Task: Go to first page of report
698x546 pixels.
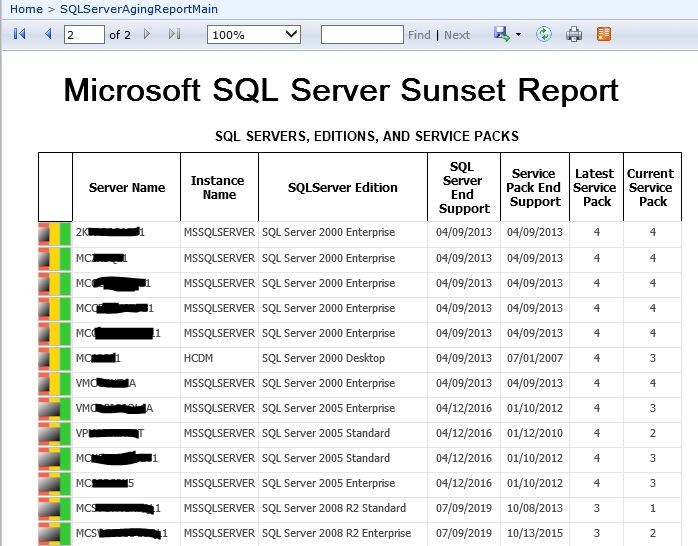Action: pyautogui.click(x=20, y=34)
